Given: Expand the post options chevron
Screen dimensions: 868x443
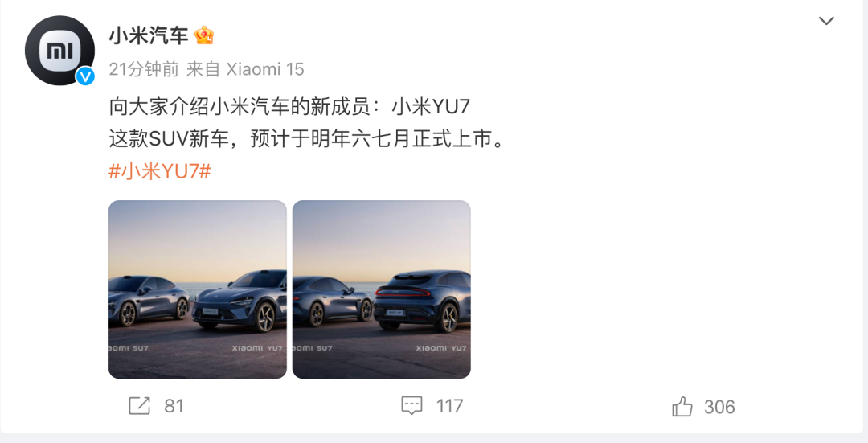Looking at the screenshot, I should (x=826, y=21).
